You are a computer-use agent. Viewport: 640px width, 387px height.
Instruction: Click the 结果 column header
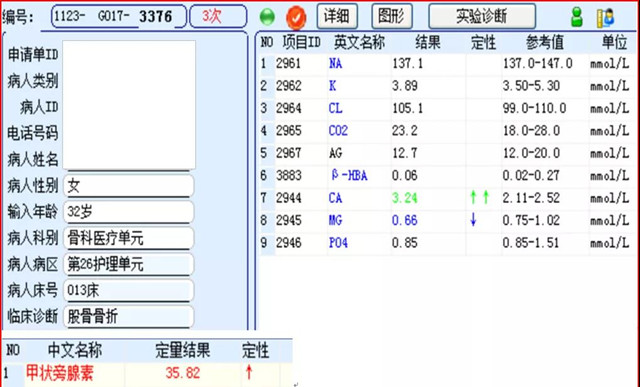428,42
